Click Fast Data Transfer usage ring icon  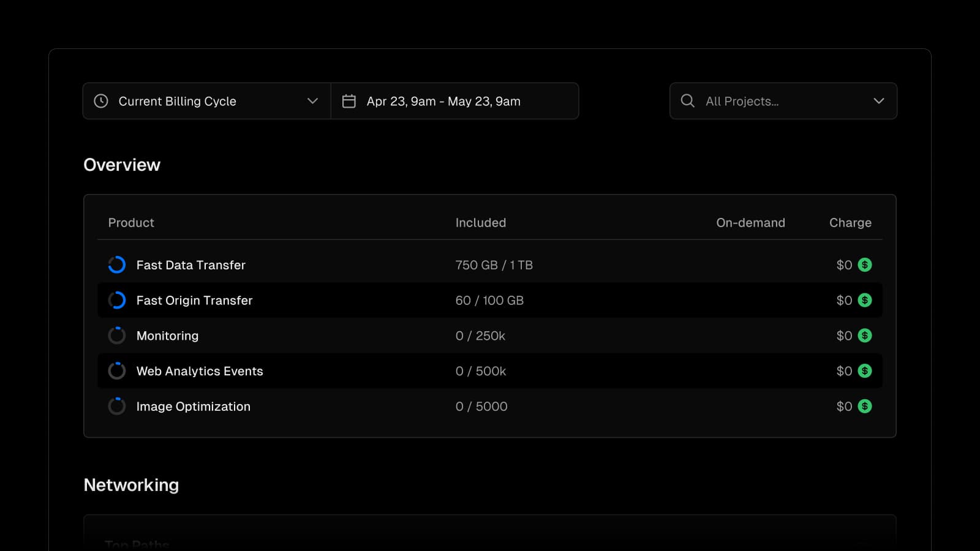(117, 264)
